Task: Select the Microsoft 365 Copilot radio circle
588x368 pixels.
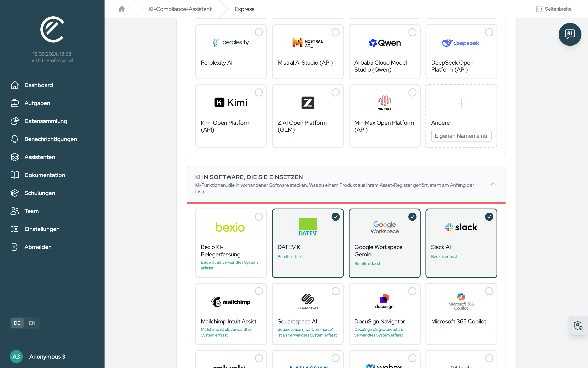Action: 489,291
